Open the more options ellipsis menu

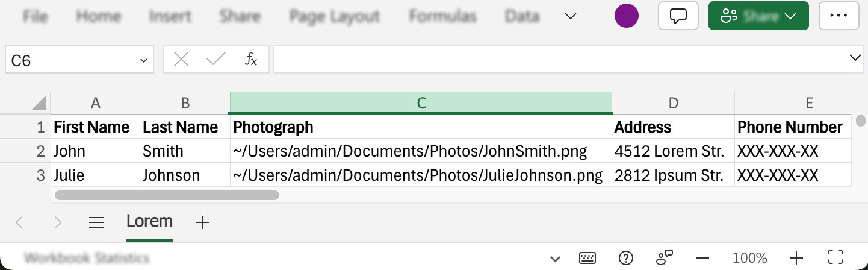coord(842,16)
